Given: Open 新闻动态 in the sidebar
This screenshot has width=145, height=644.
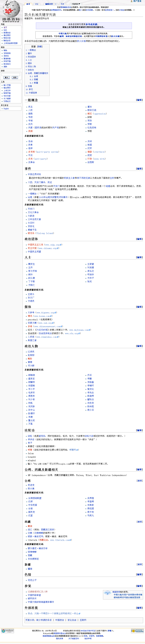Looking at the screenshot, I should pos(7,33).
